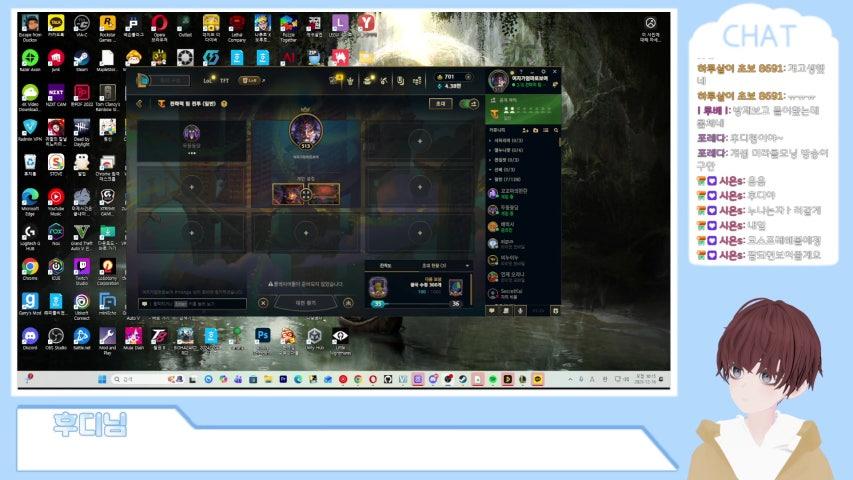Go back with the double-chevron arrow
The width and height of the screenshot is (853, 480).
(139, 103)
